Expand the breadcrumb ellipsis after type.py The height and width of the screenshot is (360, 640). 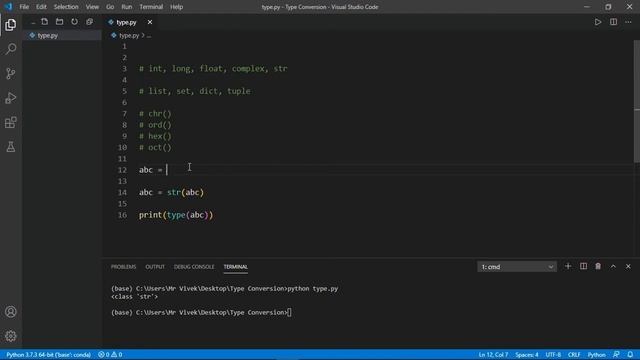coord(149,36)
